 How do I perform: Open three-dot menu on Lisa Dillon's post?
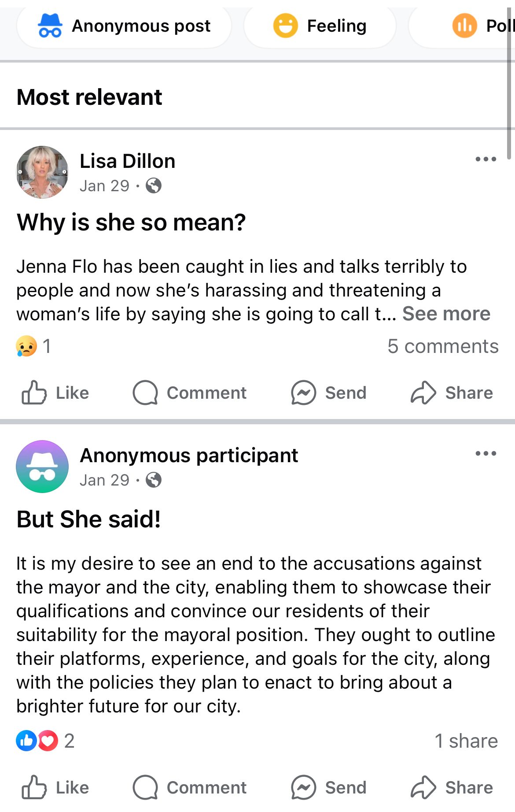click(x=486, y=159)
